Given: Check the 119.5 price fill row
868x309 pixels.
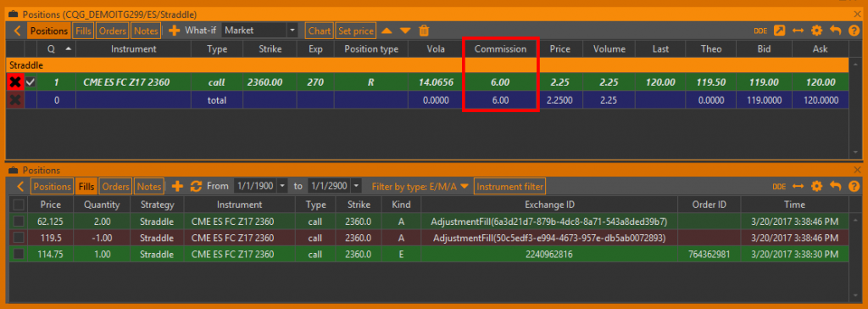Looking at the screenshot, I should [19, 238].
